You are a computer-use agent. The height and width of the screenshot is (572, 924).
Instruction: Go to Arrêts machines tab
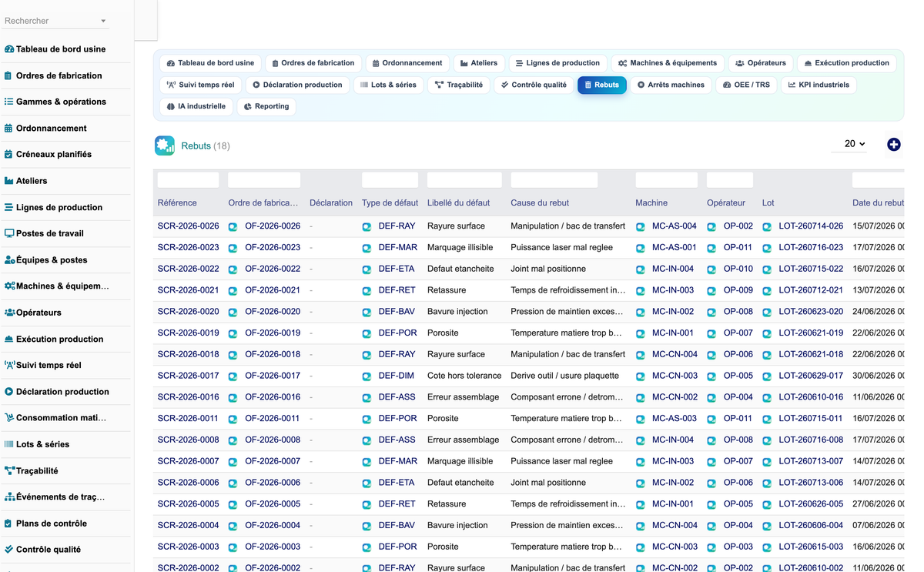tap(671, 85)
